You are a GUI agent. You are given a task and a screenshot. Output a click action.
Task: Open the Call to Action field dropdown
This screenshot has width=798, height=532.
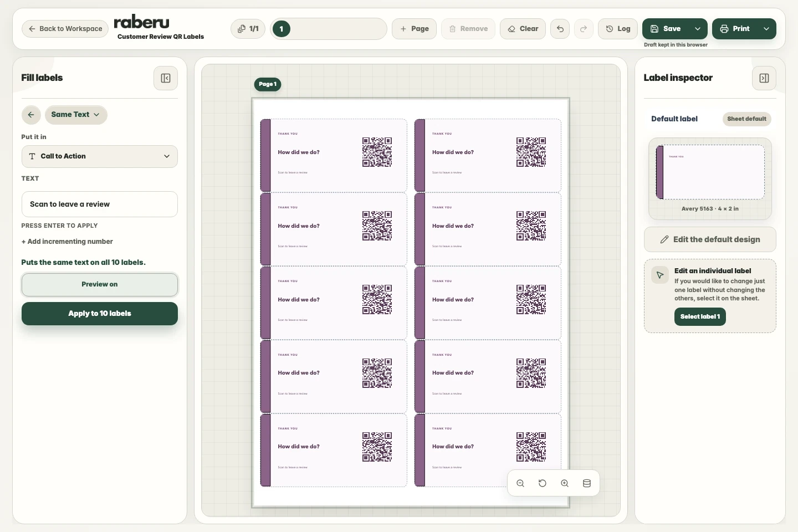(x=100, y=156)
